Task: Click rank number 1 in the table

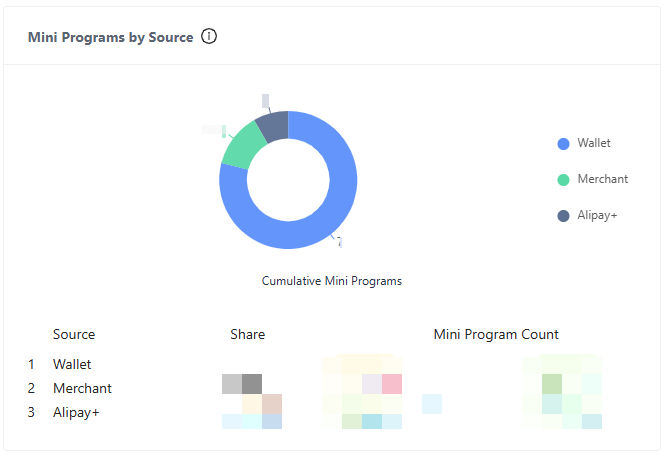Action: tap(31, 364)
